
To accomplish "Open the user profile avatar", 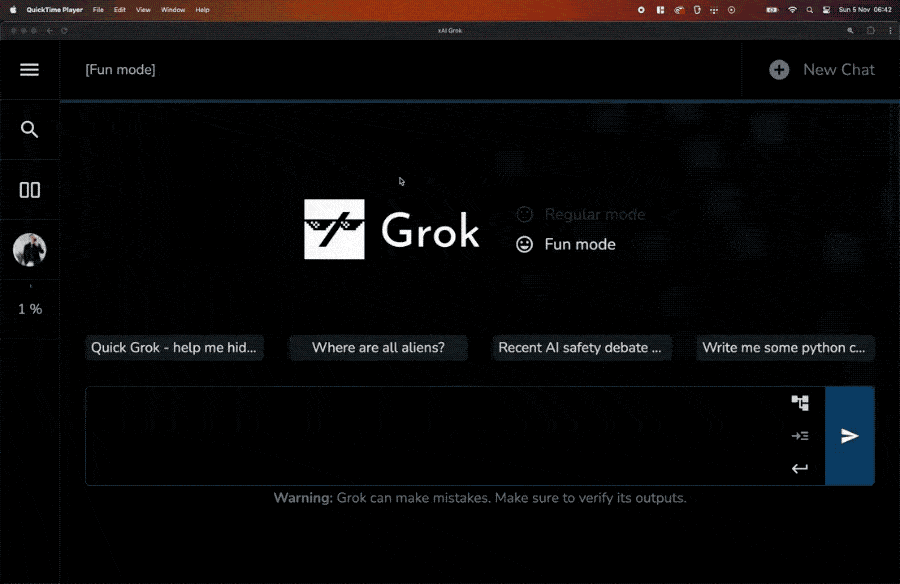I will (29, 250).
